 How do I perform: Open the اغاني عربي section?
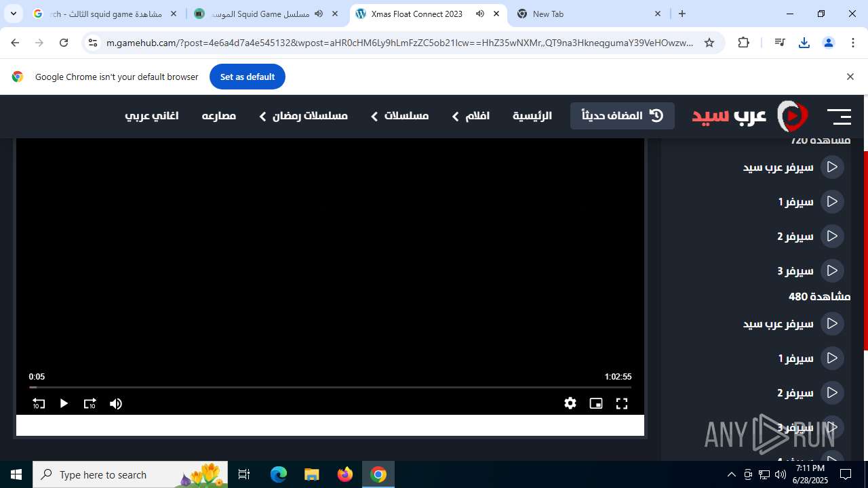pos(151,116)
